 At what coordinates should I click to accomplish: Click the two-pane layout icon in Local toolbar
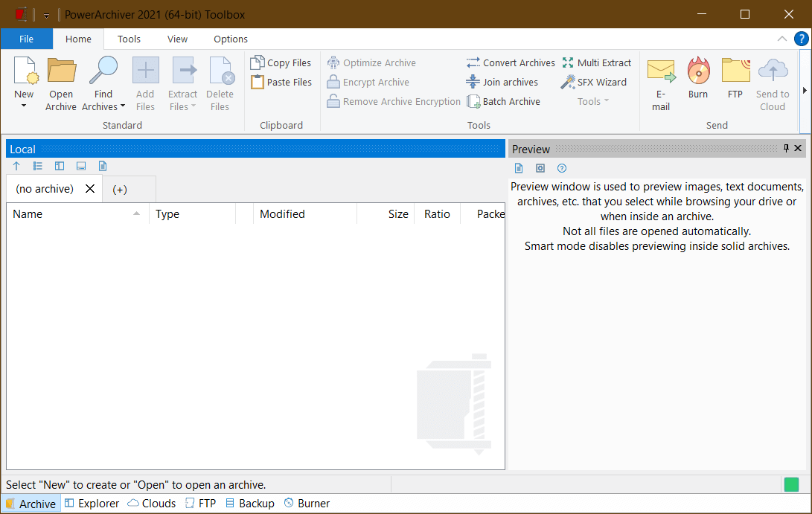[60, 166]
